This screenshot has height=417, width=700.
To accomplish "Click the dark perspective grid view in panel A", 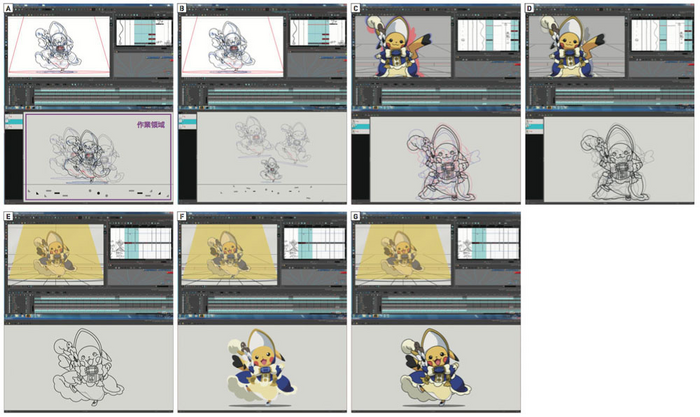I will [x=143, y=66].
